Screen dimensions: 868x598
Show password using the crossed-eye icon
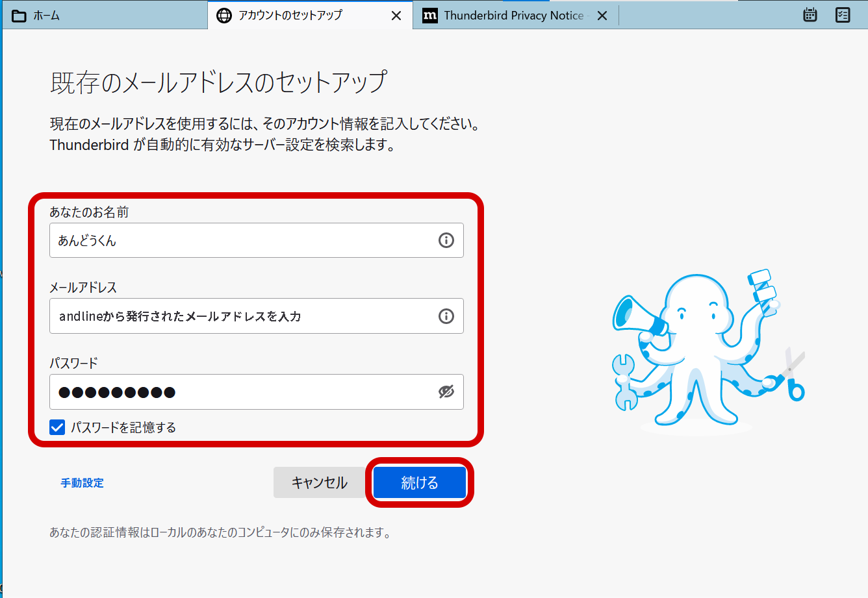446,392
